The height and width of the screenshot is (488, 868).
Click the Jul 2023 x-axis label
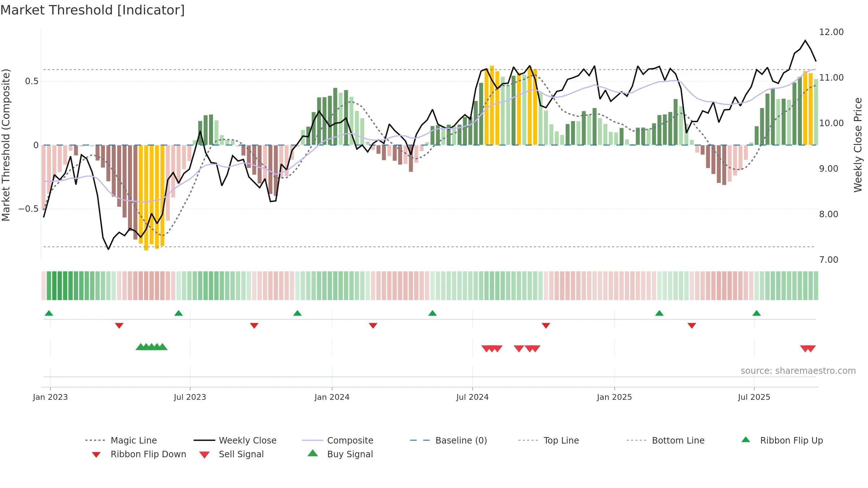(x=190, y=397)
